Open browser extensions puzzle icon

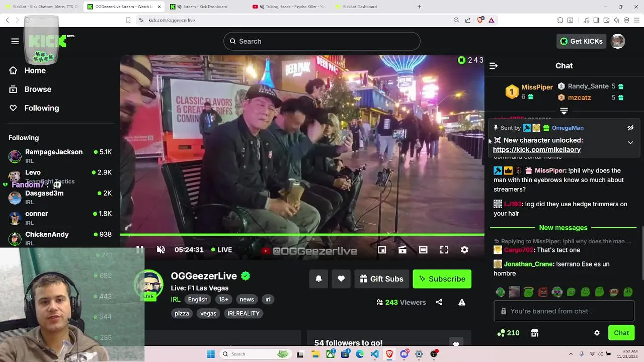(560, 20)
